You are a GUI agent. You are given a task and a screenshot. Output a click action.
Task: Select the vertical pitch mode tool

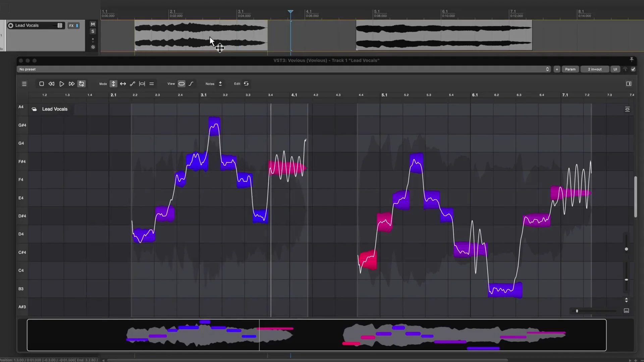113,84
